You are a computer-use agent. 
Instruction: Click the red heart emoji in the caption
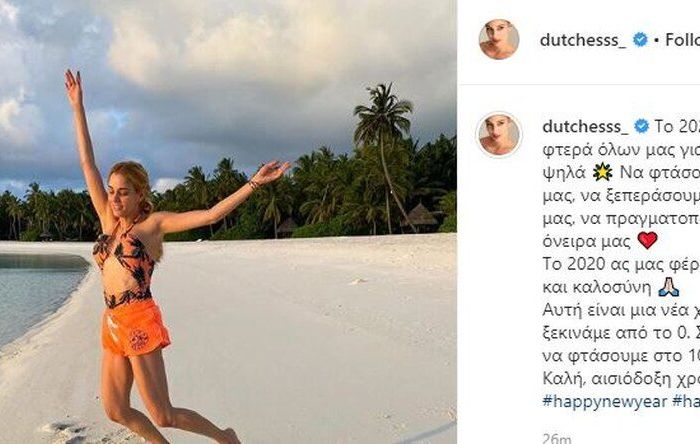tap(647, 241)
